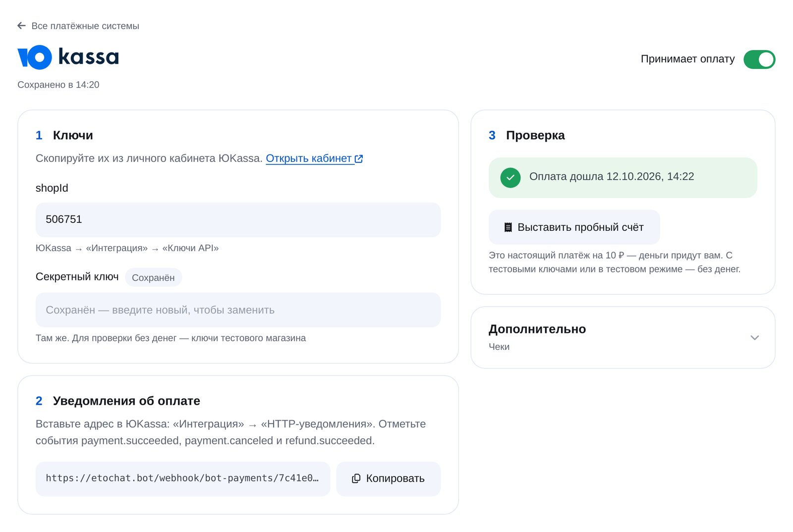793x532 pixels.
Task: Focus the shopId field with 506751
Action: [x=238, y=219]
